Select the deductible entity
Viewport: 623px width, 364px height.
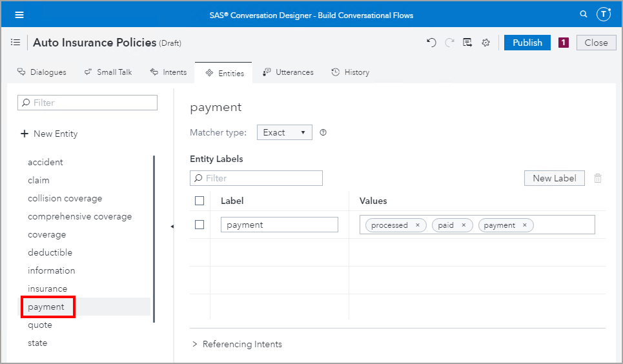[x=50, y=253]
